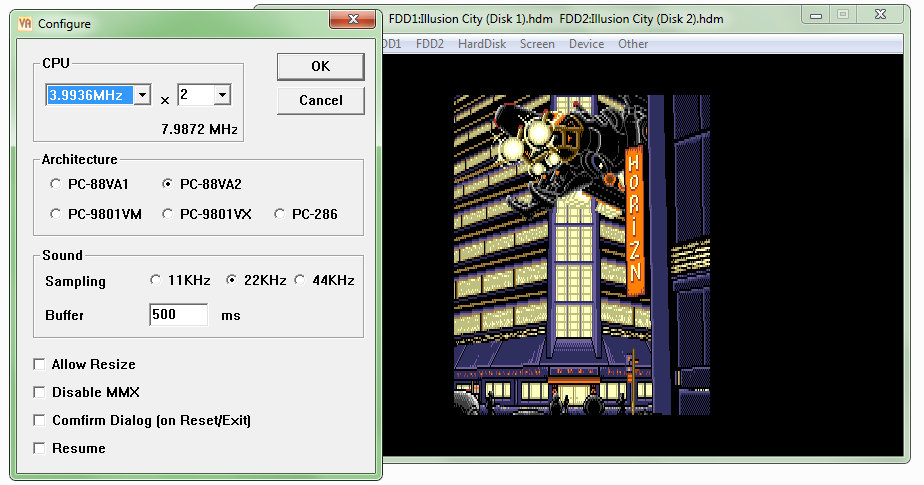
Task: Minimize the emulator window
Action: [816, 15]
